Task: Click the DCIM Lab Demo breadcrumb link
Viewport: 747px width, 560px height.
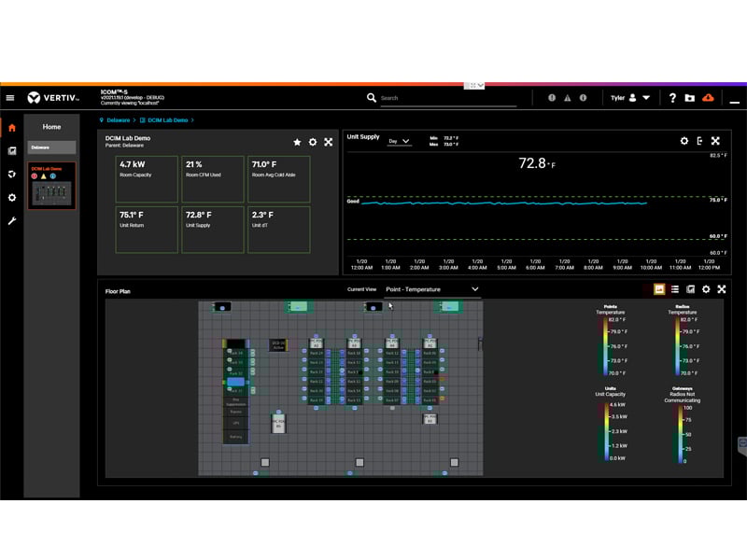Action: pyautogui.click(x=166, y=120)
